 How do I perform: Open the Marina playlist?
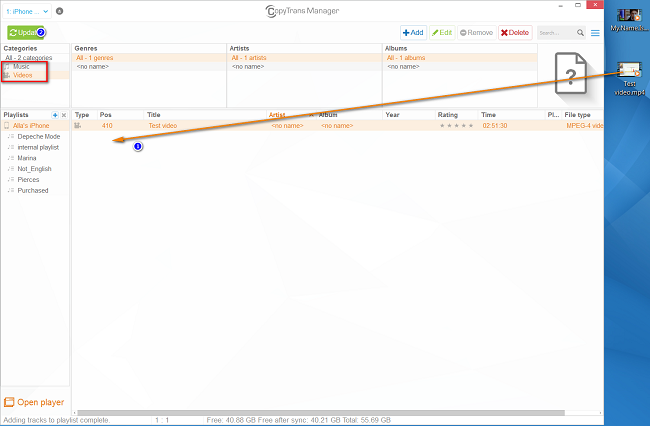27,158
